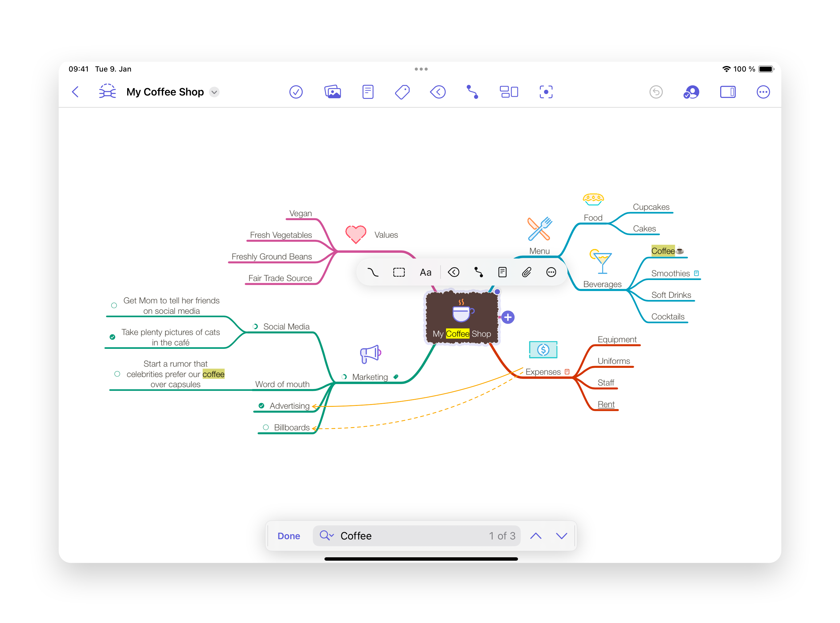Enable focus mode from the top toolbar
This screenshot has width=840, height=623.
tap(546, 92)
